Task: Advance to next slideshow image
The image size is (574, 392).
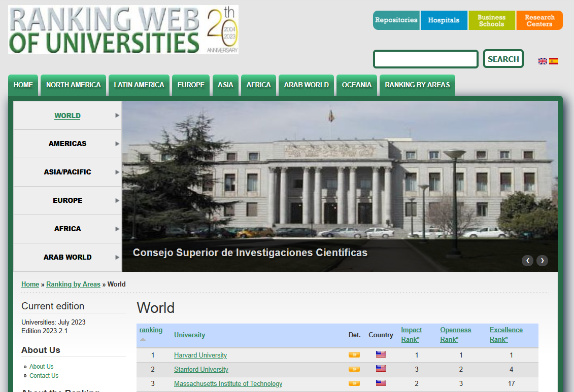Action: pos(542,261)
